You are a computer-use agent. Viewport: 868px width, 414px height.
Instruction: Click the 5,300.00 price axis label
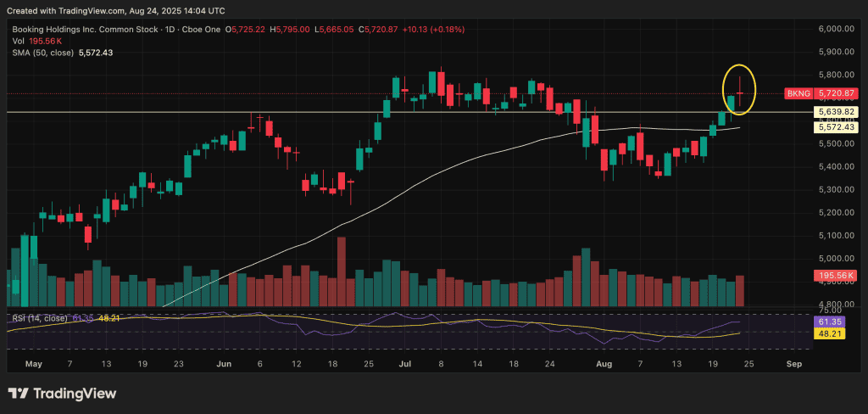(x=836, y=189)
